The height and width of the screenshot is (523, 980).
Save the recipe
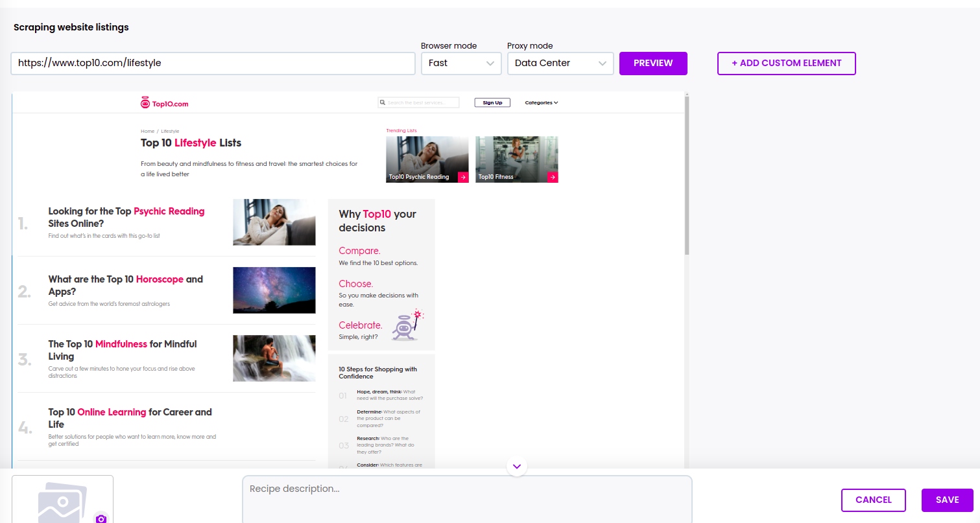(x=947, y=500)
